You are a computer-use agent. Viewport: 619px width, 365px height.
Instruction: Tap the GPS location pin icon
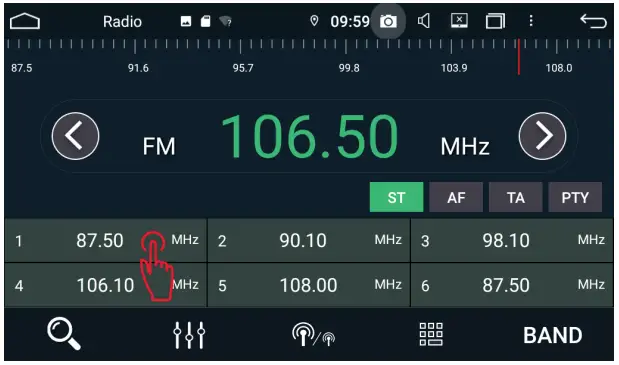click(314, 21)
